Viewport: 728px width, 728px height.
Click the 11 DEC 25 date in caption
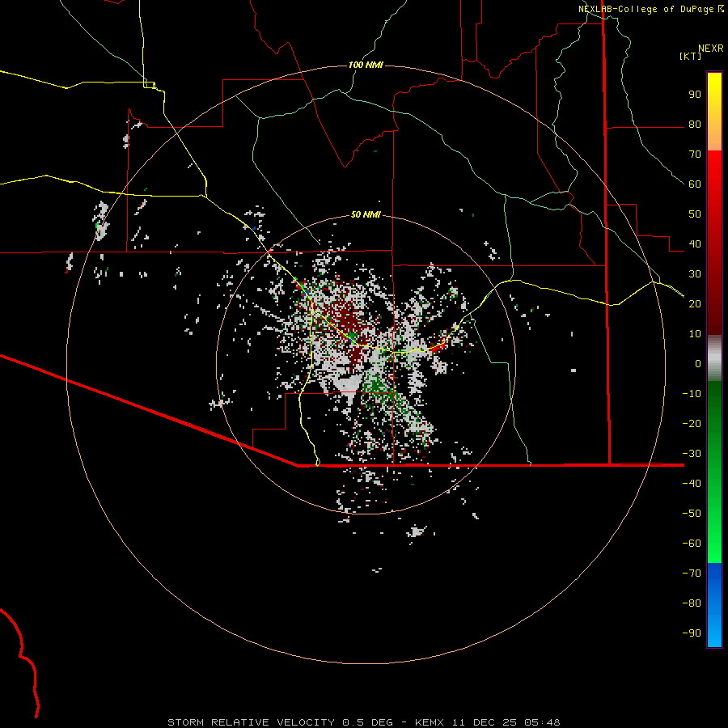(485, 722)
